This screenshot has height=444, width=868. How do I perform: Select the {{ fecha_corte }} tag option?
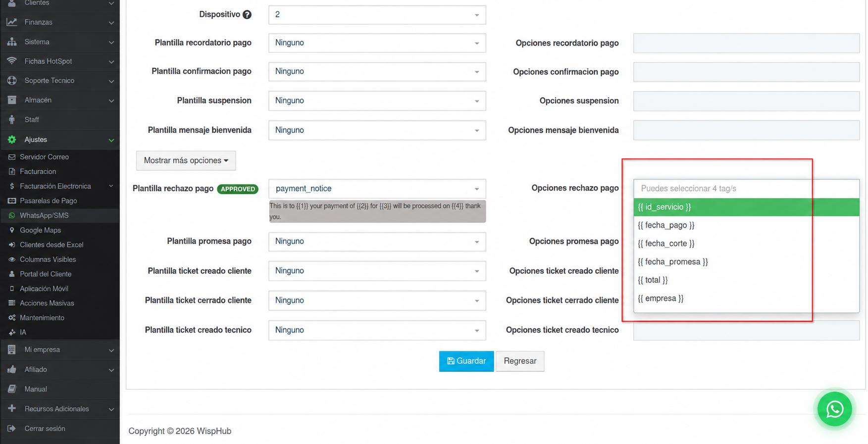[x=746, y=244]
